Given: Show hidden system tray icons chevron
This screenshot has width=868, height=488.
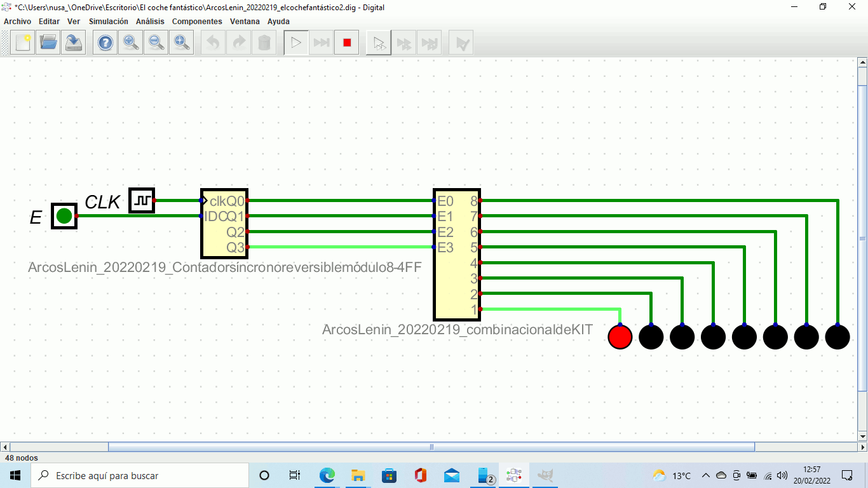Looking at the screenshot, I should pyautogui.click(x=705, y=475).
